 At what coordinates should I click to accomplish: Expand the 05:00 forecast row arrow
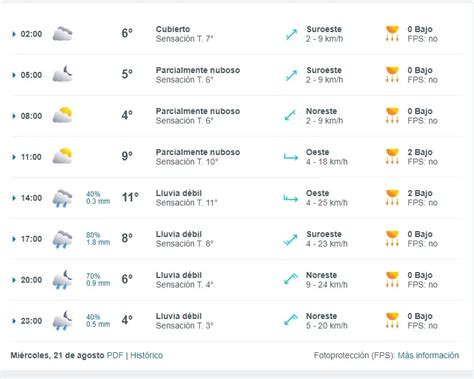click(x=14, y=75)
